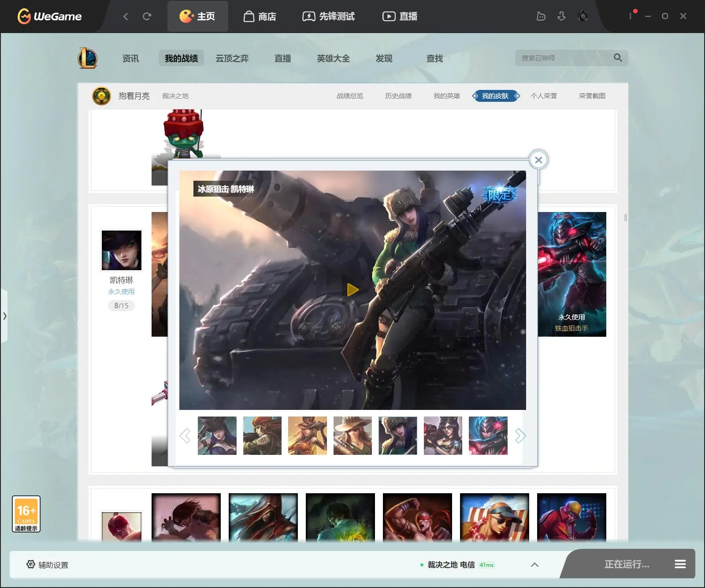This screenshot has width=705, height=588.
Task: Select the 查找 menu item
Action: click(434, 58)
